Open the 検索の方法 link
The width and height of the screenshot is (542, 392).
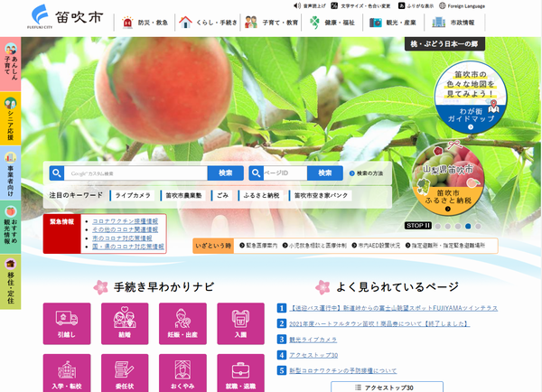(367, 173)
